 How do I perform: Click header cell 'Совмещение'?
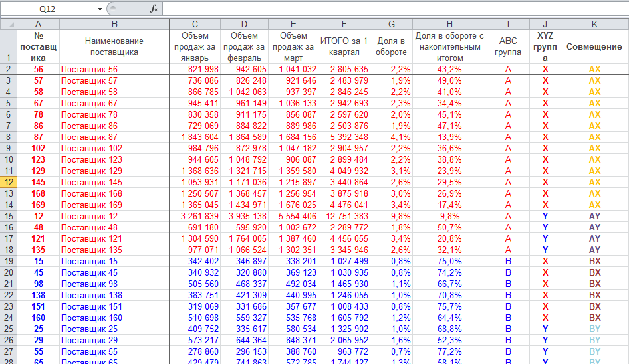pos(594,46)
